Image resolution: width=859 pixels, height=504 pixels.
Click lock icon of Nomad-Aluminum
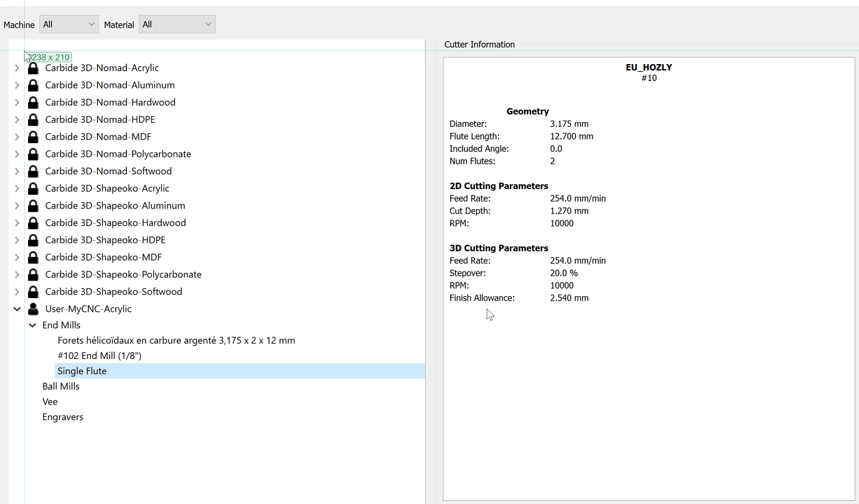pyautogui.click(x=34, y=85)
